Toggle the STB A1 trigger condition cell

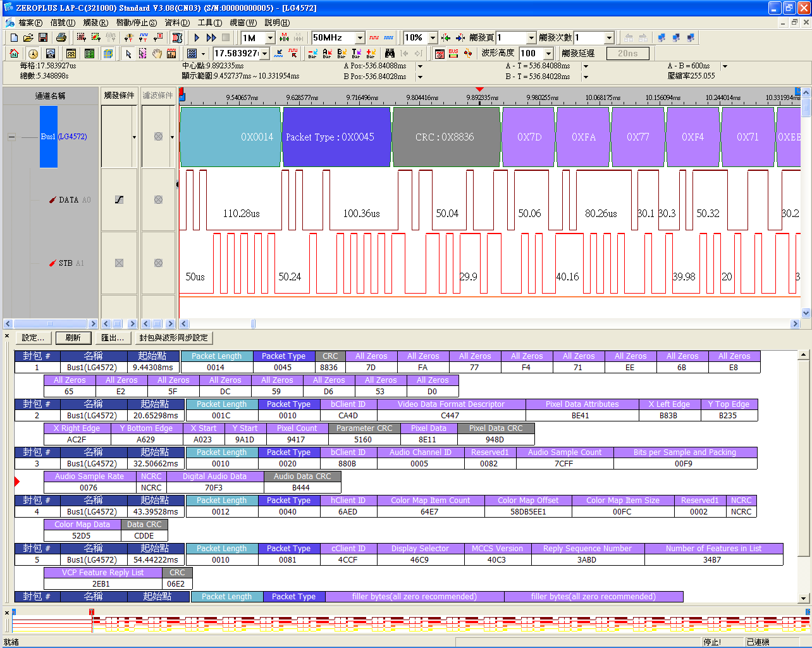pos(119,263)
